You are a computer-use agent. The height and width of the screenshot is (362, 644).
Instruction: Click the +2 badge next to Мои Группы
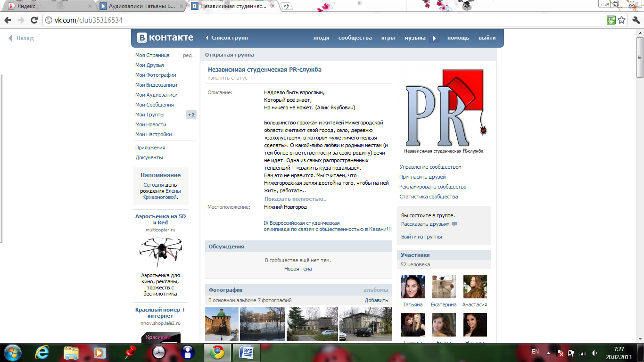(x=191, y=115)
